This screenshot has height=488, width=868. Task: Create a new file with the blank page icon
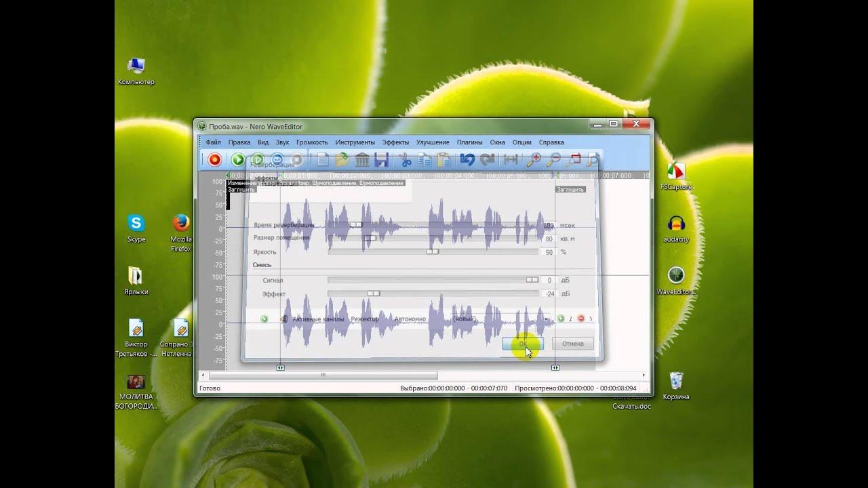tap(323, 160)
